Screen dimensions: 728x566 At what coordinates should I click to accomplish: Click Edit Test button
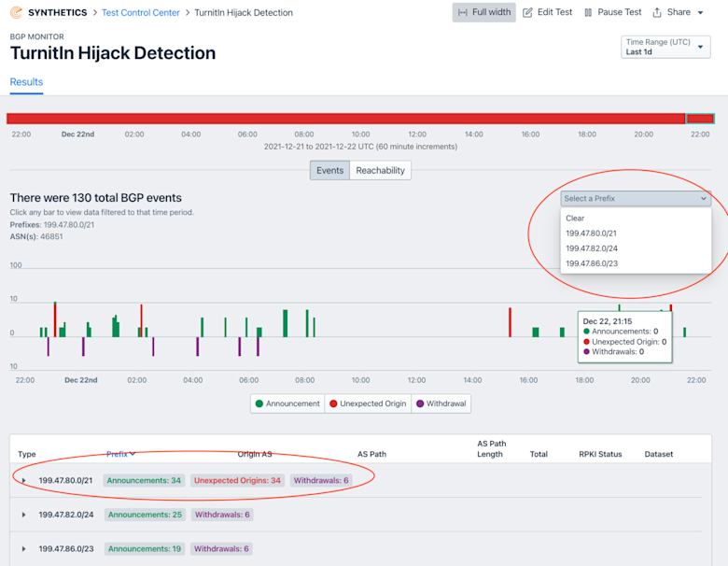coord(547,12)
